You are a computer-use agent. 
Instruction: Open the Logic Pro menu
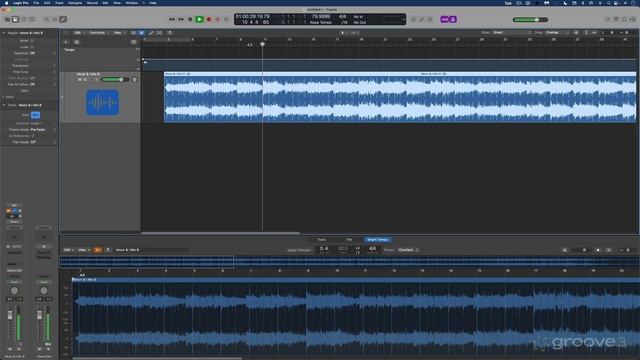coord(20,3)
